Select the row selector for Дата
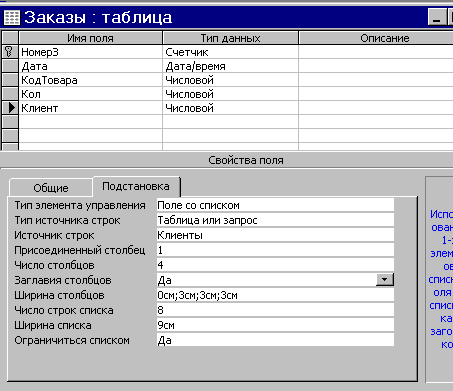This screenshot has height=391, width=453. [x=10, y=66]
